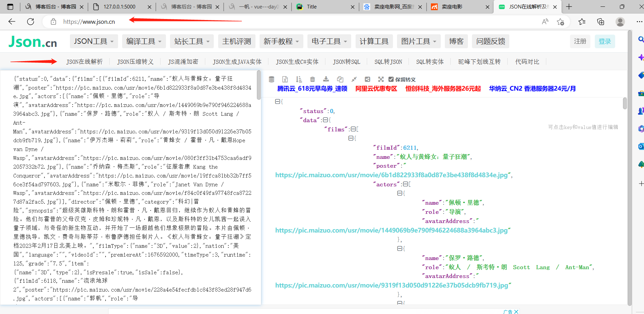The width and height of the screenshot is (644, 314).
Task: Collapse the "films" array node
Action: click(353, 129)
